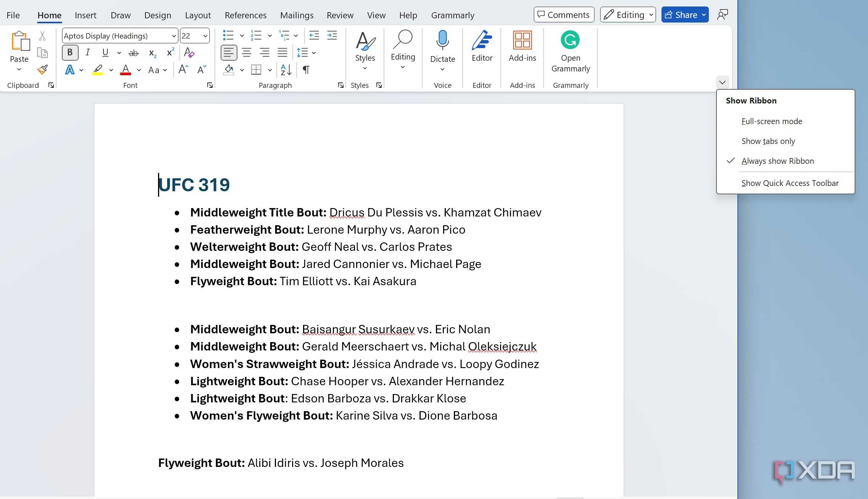Choose Full-screen mode in menu
This screenshot has width=868, height=499.
(786, 121)
